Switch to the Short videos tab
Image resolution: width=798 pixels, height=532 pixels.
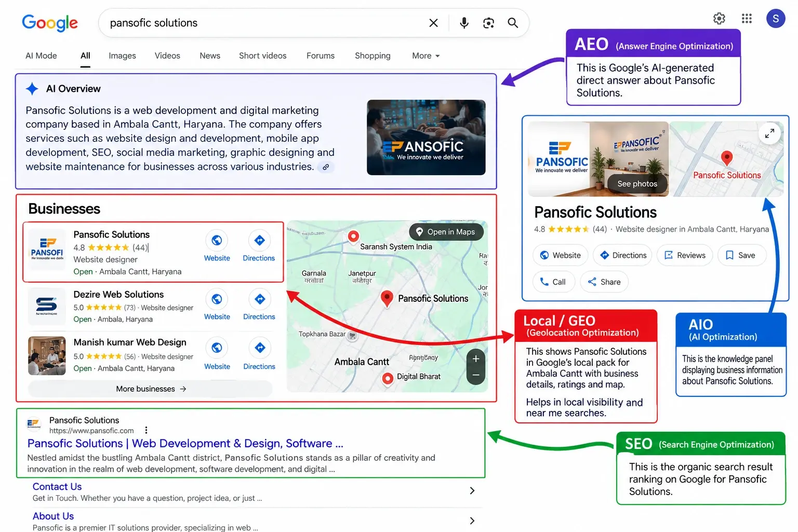[x=262, y=56]
